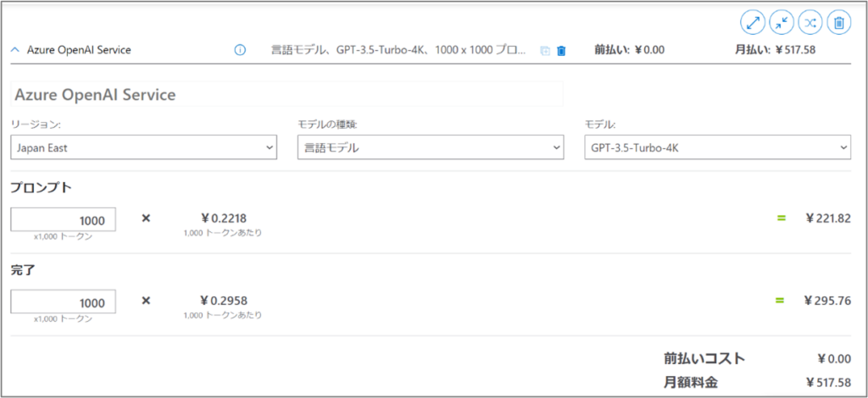Click the プロンプト subtotal ¥221.82
Screen dimensions: 868x398
point(828,218)
